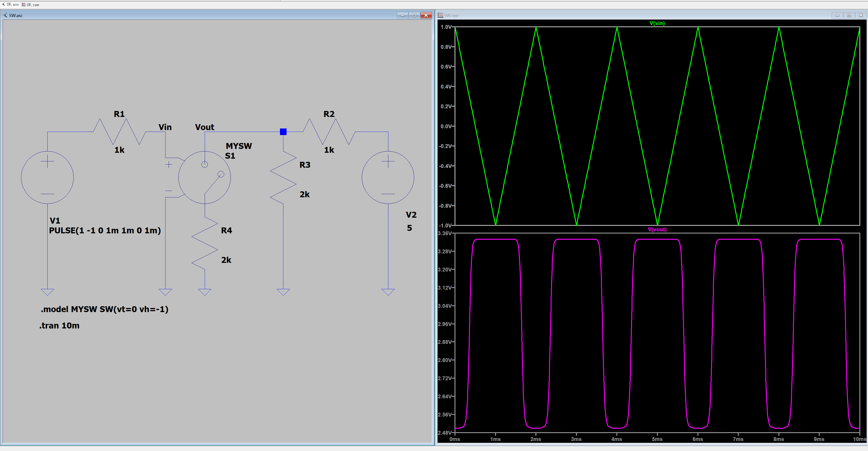Viewport: 868px width, 451px height.
Task: Select the R3 resistor symbol
Action: click(283, 178)
